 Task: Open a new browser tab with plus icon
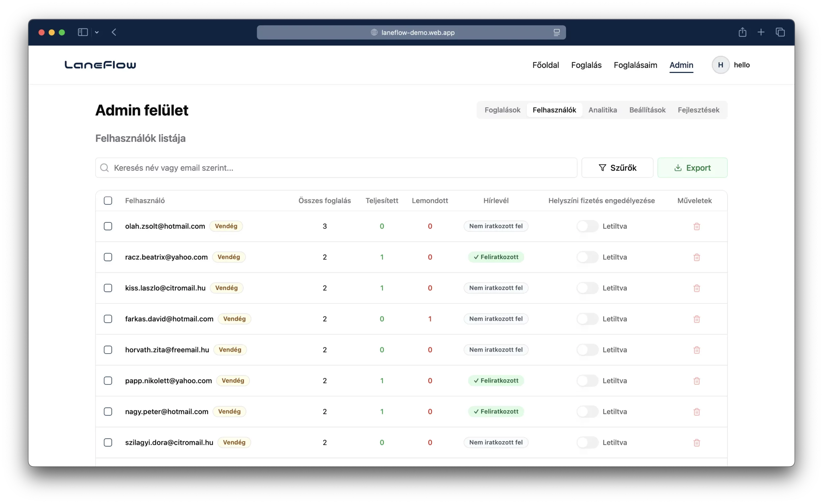click(x=761, y=32)
